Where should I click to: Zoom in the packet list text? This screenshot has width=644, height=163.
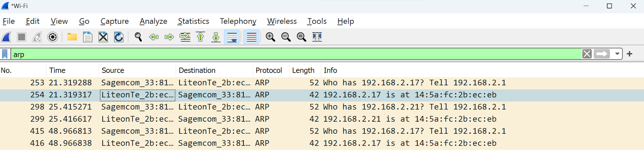pyautogui.click(x=270, y=37)
